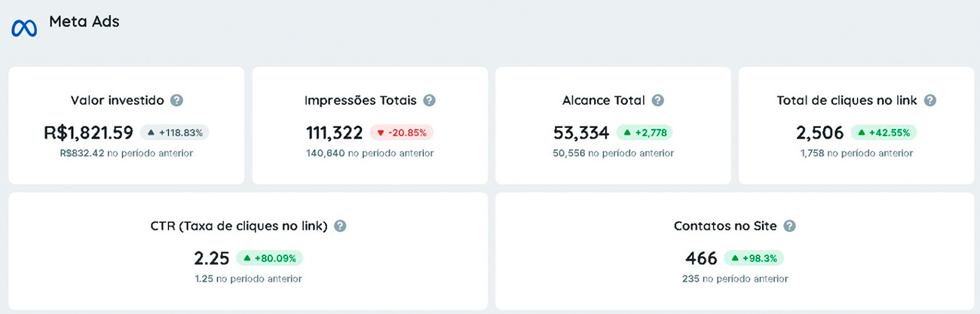Click the 466 site contacts number
Screen dimensions: 980x314
[x=701, y=258]
